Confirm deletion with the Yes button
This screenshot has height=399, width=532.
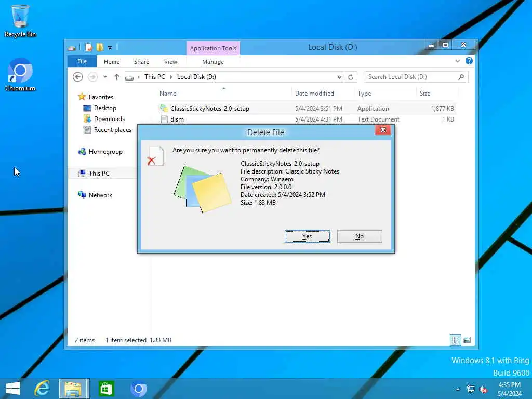point(307,236)
